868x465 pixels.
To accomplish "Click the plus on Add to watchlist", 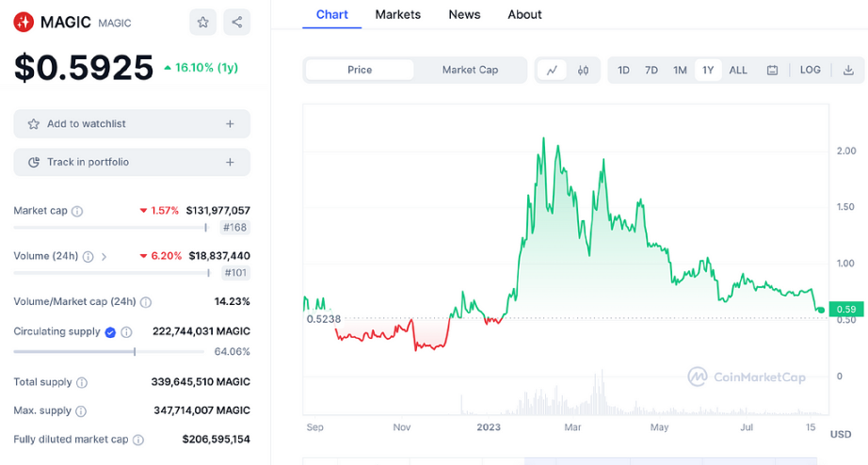I will tap(230, 124).
